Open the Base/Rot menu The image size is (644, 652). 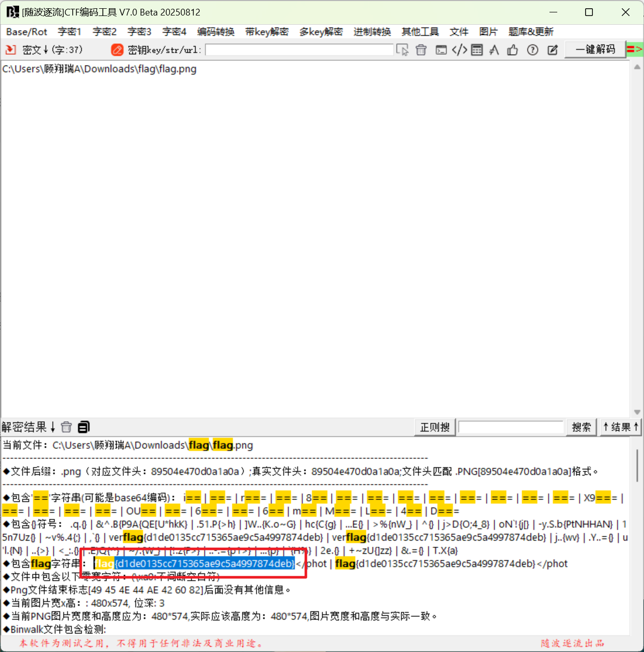[26, 32]
